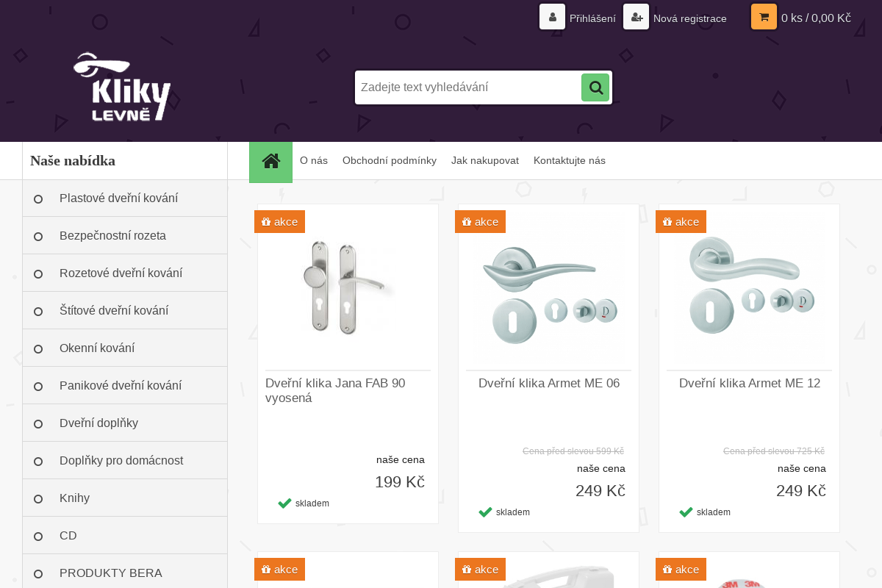Click the user login icon
Image resolution: width=882 pixels, height=588 pixels.
tap(552, 17)
